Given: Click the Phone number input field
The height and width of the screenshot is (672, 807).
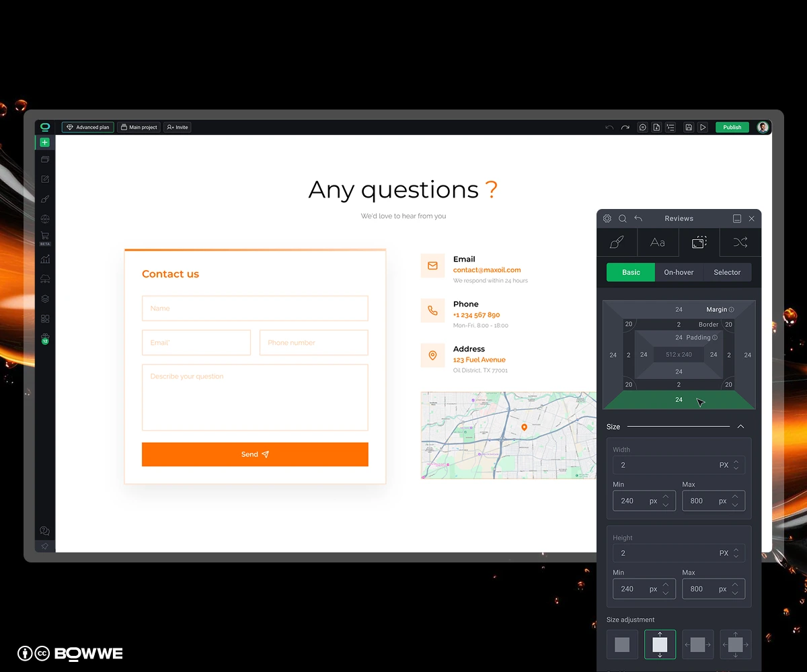Looking at the screenshot, I should click(x=314, y=343).
